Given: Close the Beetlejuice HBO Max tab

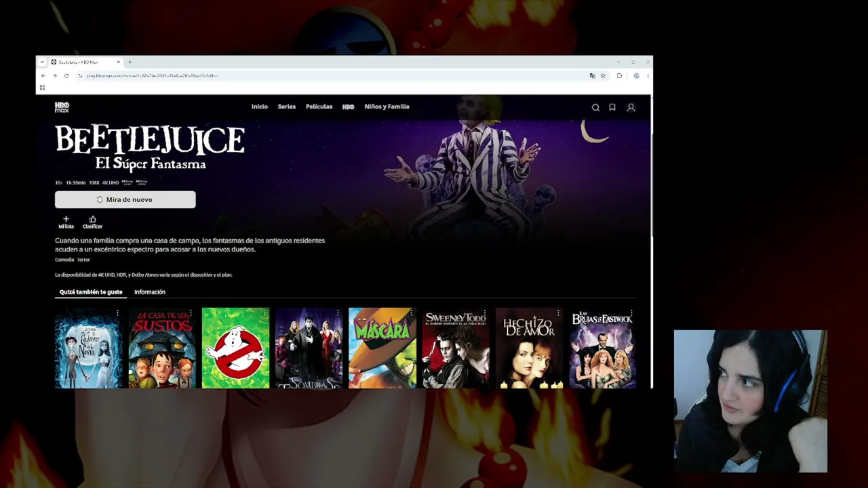Looking at the screenshot, I should click(x=118, y=62).
